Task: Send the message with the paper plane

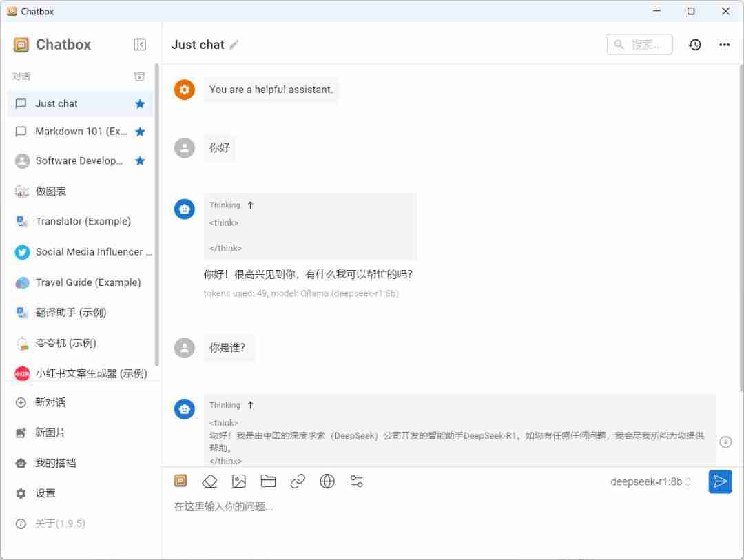Action: (720, 481)
